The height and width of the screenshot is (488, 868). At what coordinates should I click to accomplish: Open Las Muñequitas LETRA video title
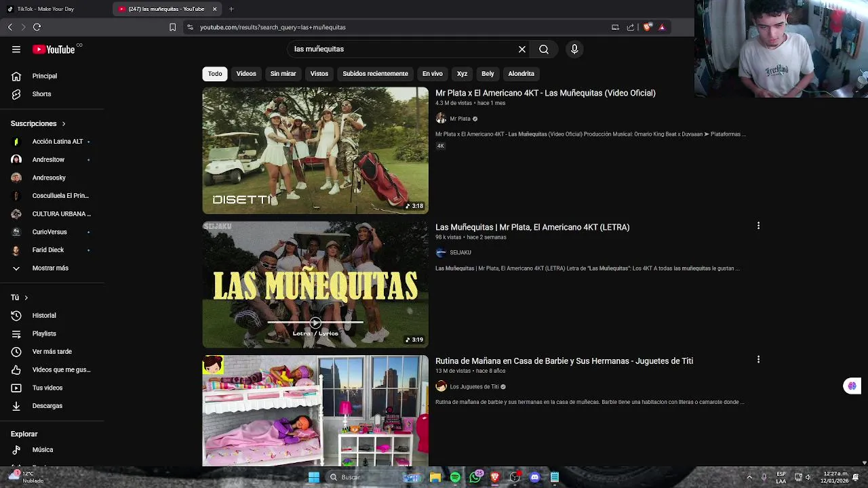532,227
